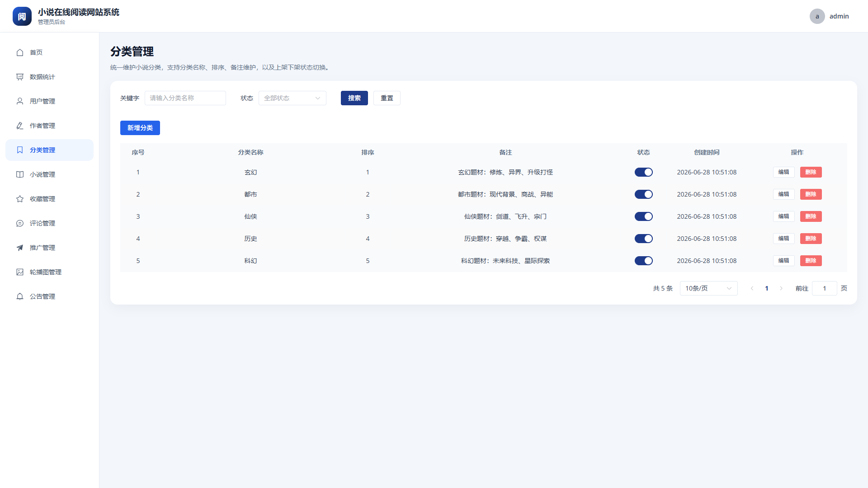Open the admin user account menu
Screen dimensions: 868x488
[x=829, y=16]
